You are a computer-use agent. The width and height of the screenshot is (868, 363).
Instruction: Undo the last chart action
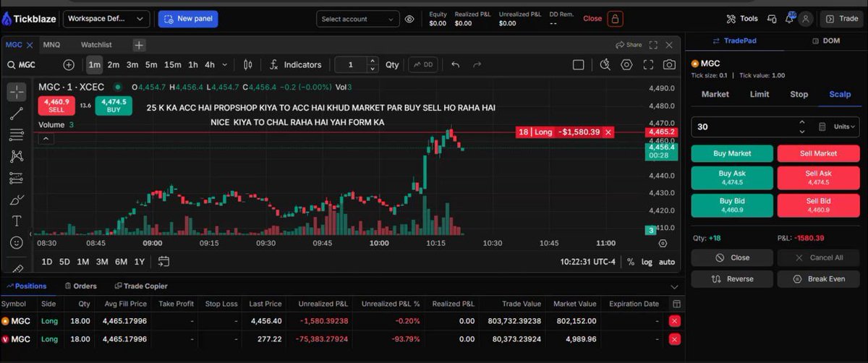point(455,64)
